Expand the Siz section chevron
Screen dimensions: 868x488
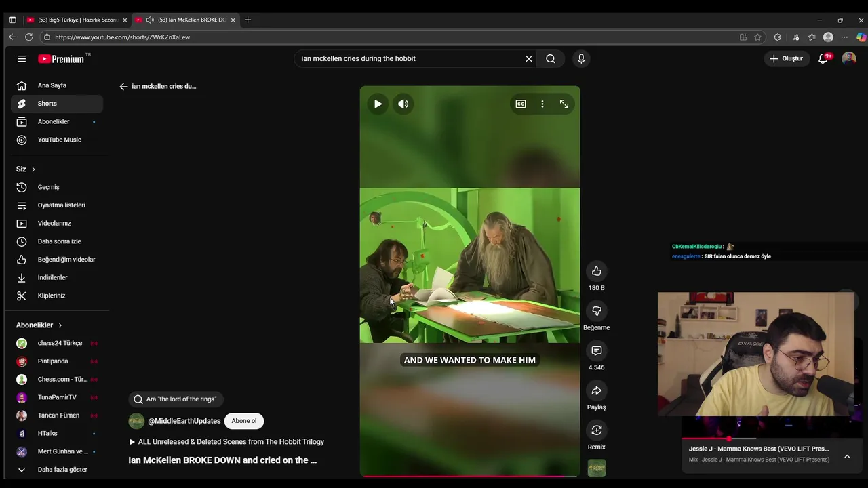33,169
